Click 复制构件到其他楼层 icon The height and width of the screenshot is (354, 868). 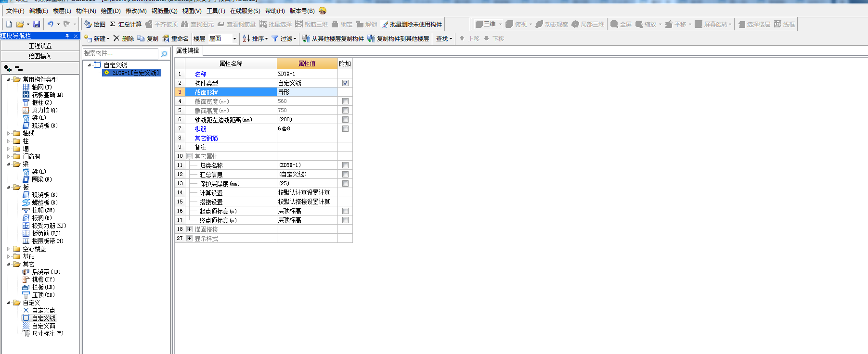(x=371, y=38)
